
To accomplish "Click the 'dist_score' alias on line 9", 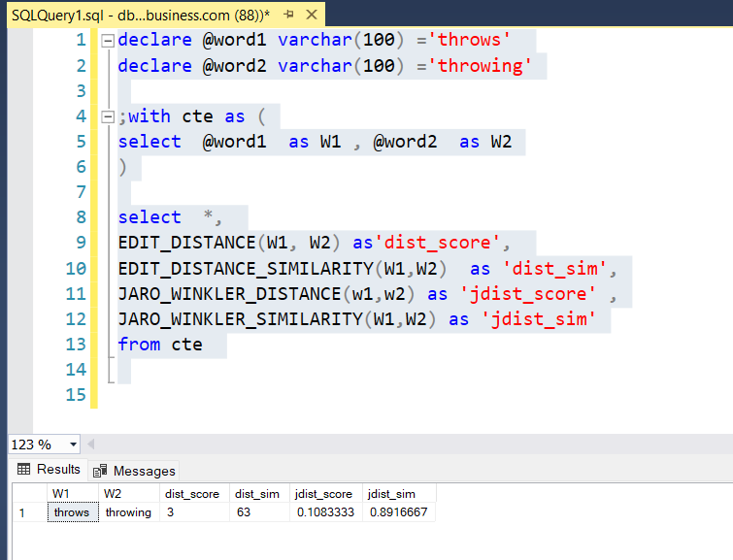I will (x=438, y=243).
